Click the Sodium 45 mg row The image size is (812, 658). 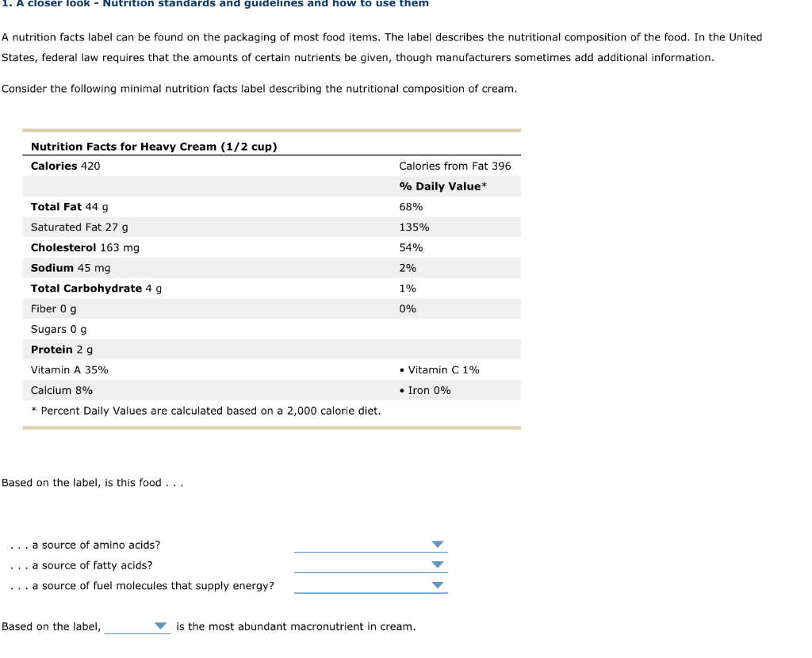tap(271, 268)
